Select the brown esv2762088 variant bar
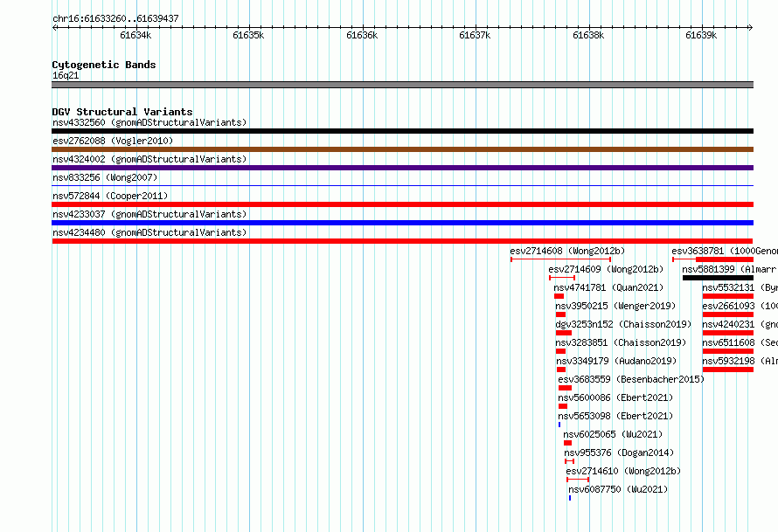The width and height of the screenshot is (778, 532). click(x=402, y=149)
